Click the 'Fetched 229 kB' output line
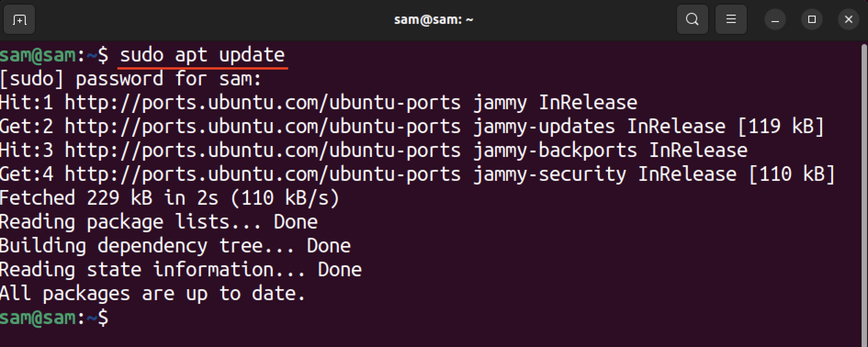Viewport: 868px width, 347px height. (x=170, y=197)
